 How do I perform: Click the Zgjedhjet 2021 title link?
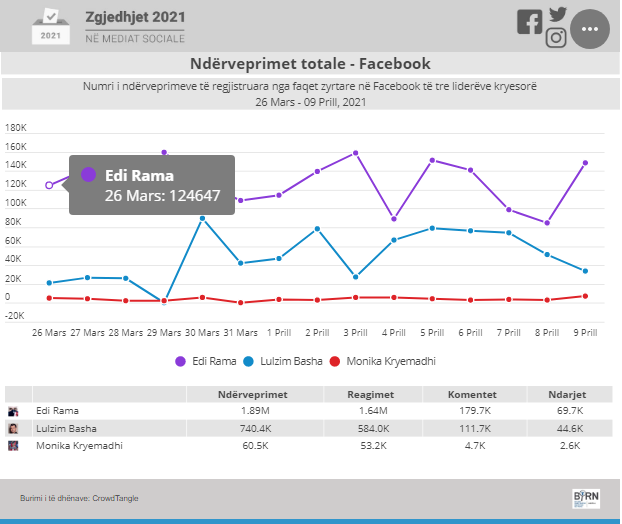pos(135,17)
